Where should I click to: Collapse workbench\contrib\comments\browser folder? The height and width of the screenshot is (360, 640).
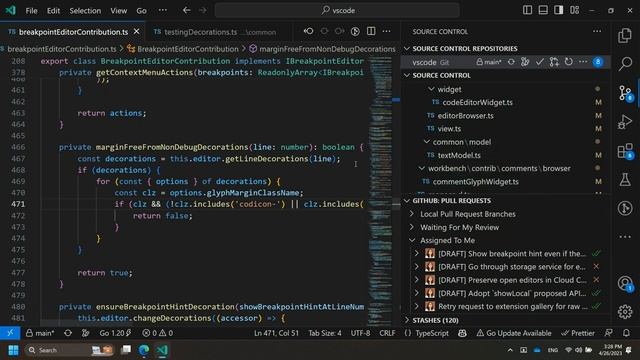[x=499, y=168]
